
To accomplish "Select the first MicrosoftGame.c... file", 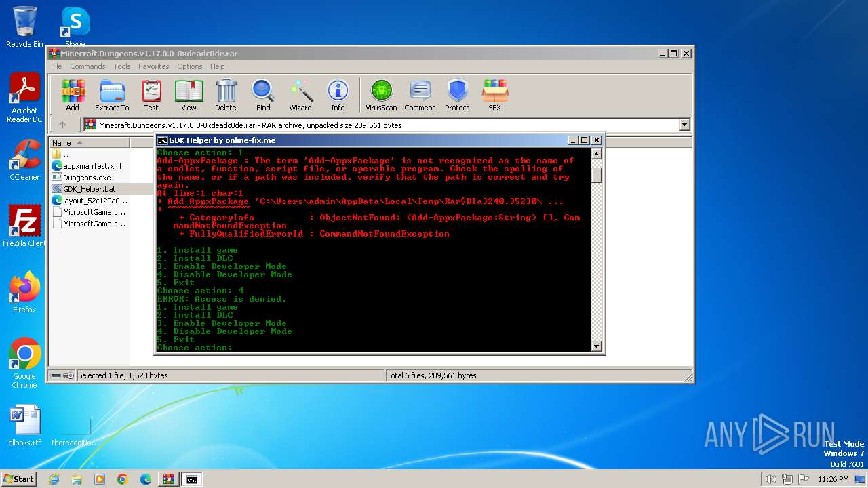I will [89, 212].
